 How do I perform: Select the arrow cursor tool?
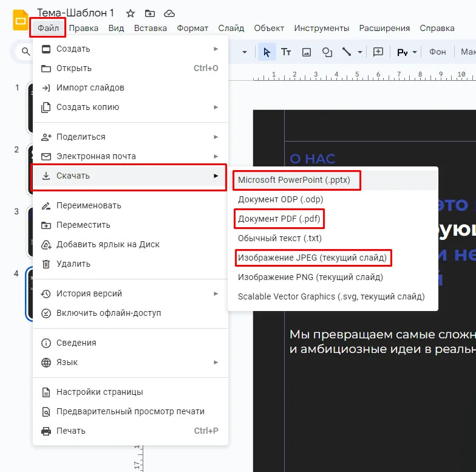(x=267, y=52)
